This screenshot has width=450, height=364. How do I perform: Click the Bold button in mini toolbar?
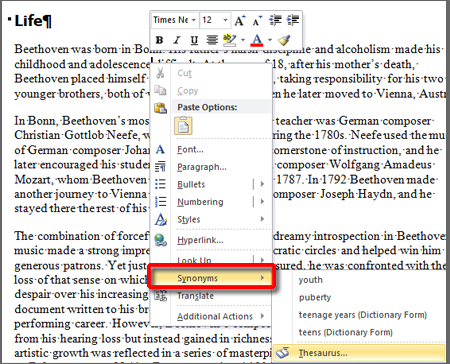pyautogui.click(x=159, y=40)
